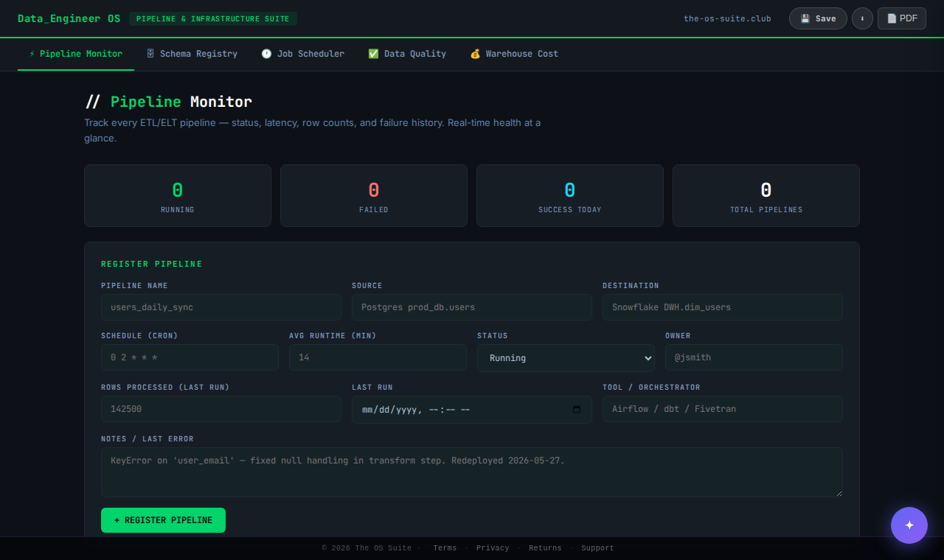Image resolution: width=944 pixels, height=560 pixels.
Task: Open the Schema Registry tab
Action: [x=192, y=54]
